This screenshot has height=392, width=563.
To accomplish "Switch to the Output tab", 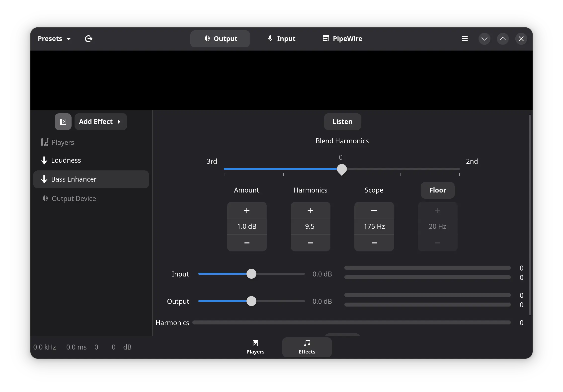I will point(220,39).
